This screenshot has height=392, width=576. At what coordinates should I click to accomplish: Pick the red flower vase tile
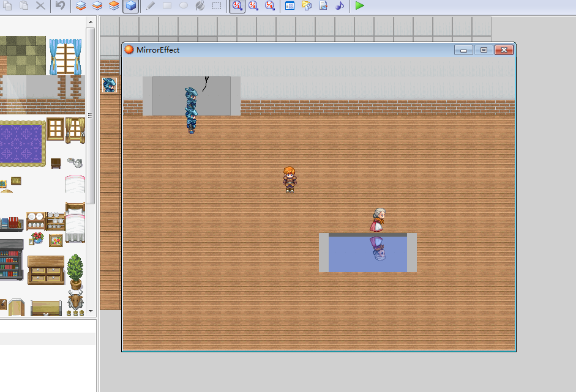[x=36, y=239]
